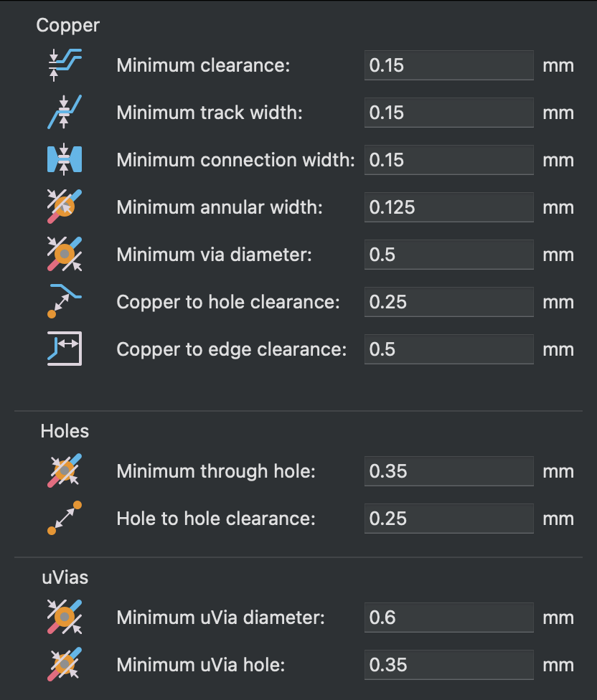Click the minimum connection width icon
Screen dimensions: 597x700
tap(64, 159)
